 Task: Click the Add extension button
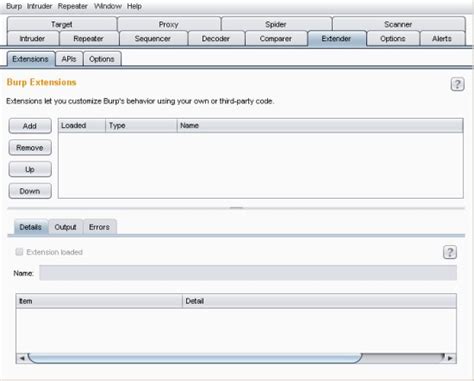coord(30,126)
